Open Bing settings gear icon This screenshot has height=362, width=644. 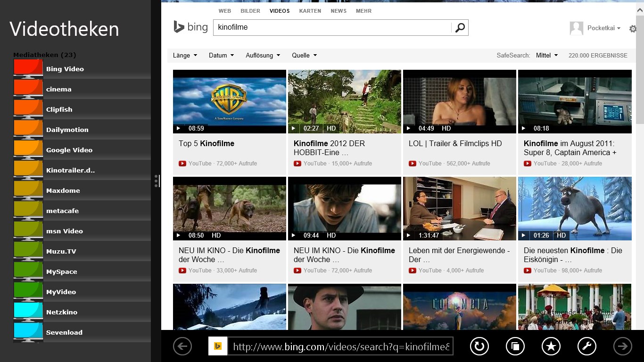633,29
